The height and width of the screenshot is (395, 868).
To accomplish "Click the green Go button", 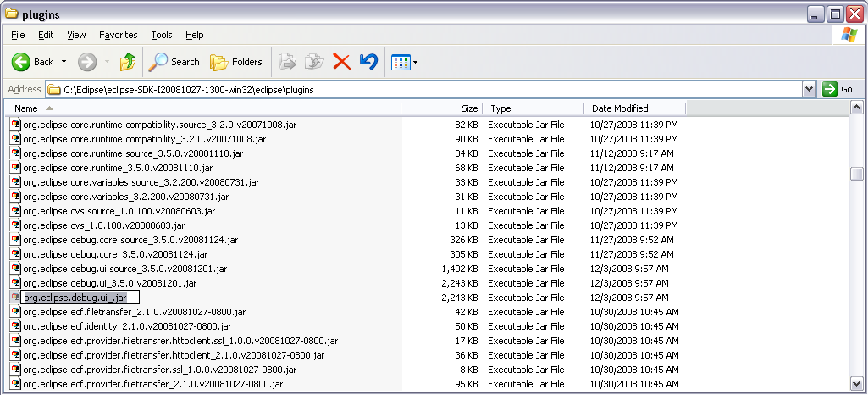I will 838,89.
